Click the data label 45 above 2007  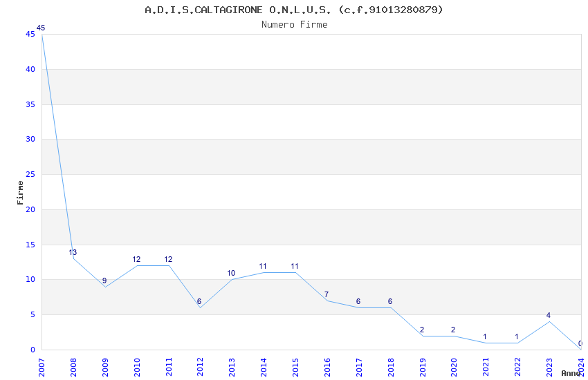click(41, 28)
